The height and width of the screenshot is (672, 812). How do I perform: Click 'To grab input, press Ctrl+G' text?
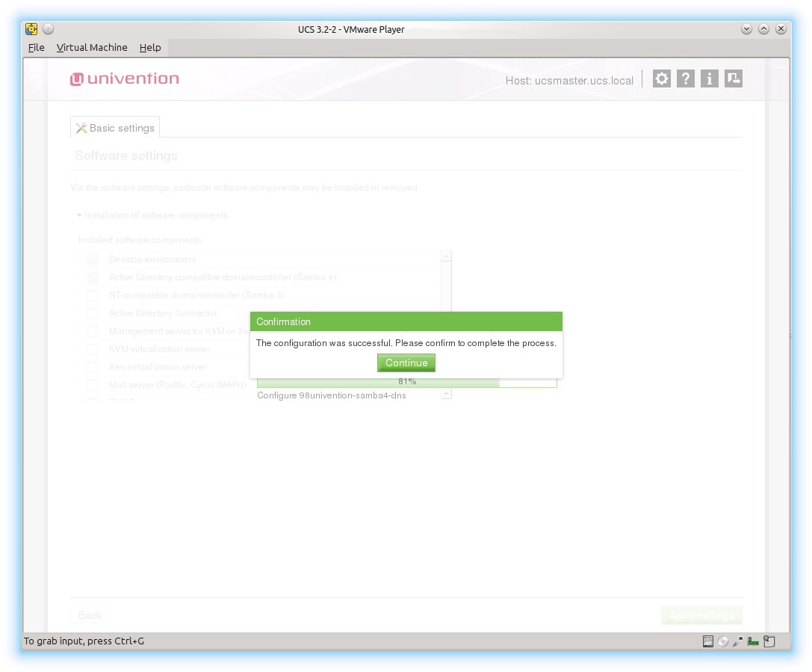[84, 641]
